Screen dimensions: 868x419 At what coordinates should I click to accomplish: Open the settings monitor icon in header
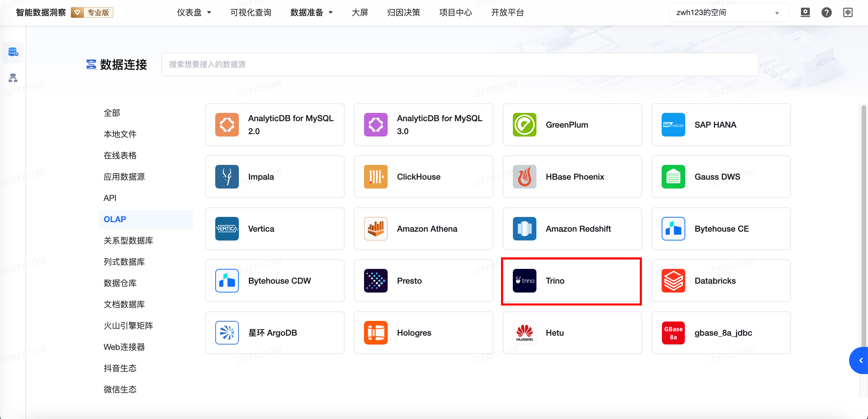coord(805,12)
